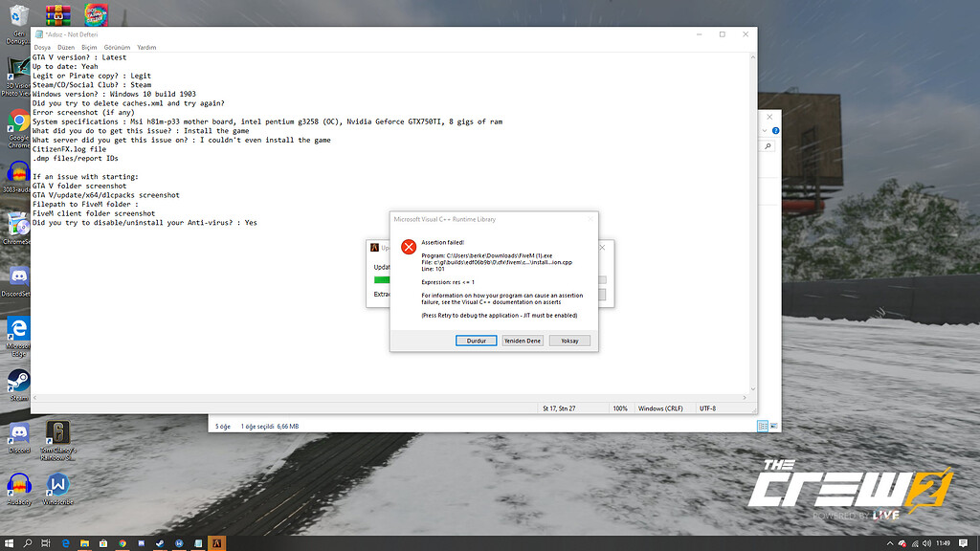This screenshot has width=980, height=551.
Task: Click 'St 17, Stn 27' status entry
Action: click(559, 408)
